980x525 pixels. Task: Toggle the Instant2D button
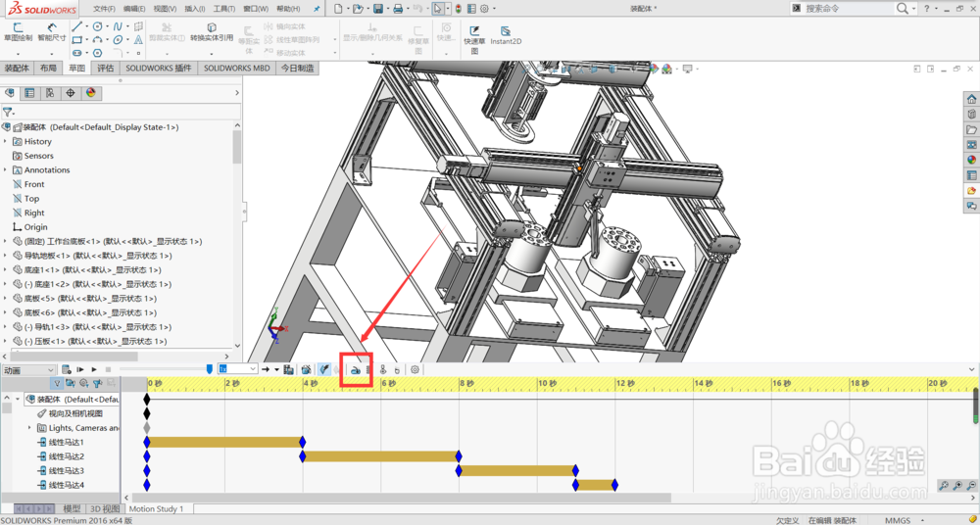pos(506,35)
